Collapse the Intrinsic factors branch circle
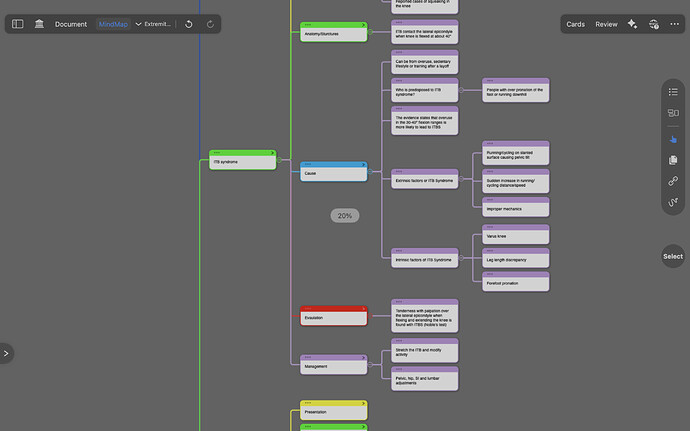 (x=461, y=258)
